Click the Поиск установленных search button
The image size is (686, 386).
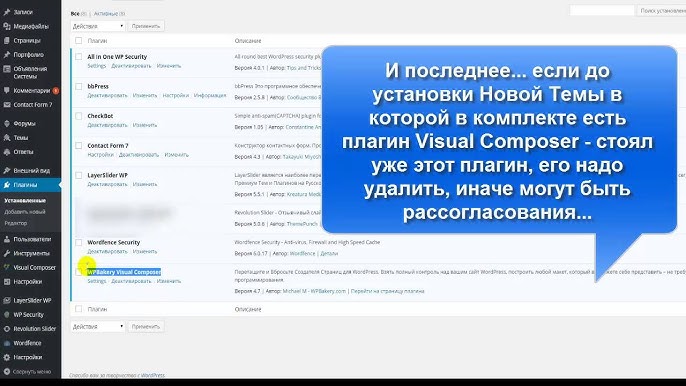point(662,11)
